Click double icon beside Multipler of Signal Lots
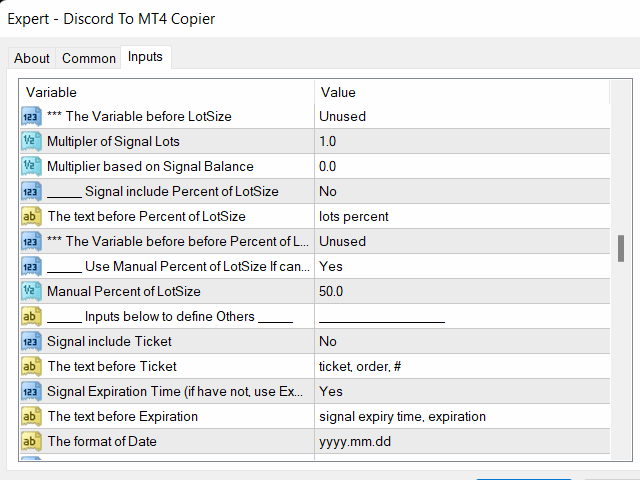This screenshot has width=640, height=480. tap(31, 142)
